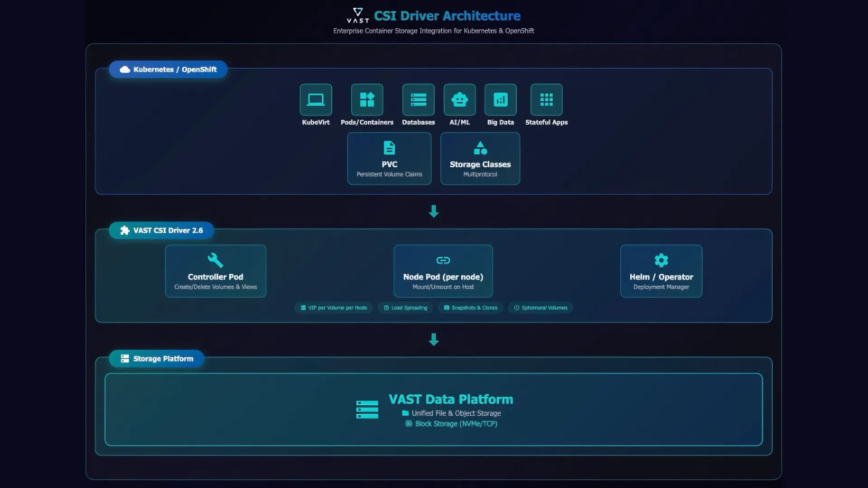Click the folder icon beside Unified File storage
This screenshot has width=868, height=488.
coord(406,413)
